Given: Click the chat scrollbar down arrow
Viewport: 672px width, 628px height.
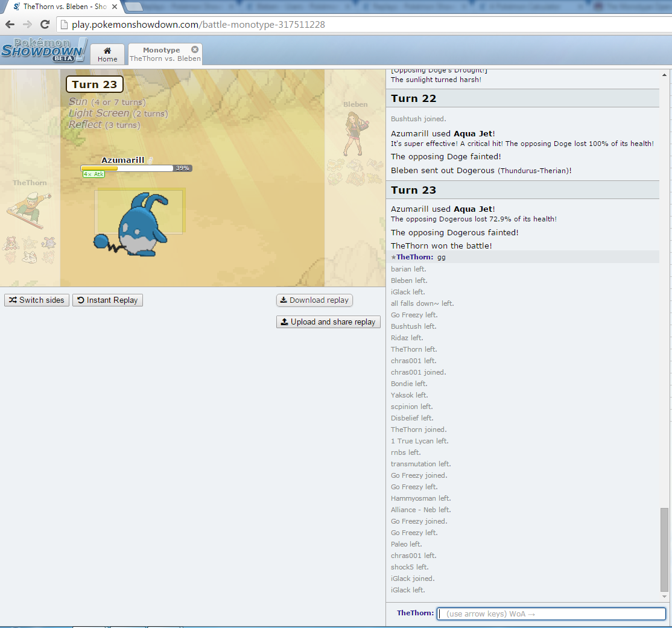Looking at the screenshot, I should pos(664,596).
